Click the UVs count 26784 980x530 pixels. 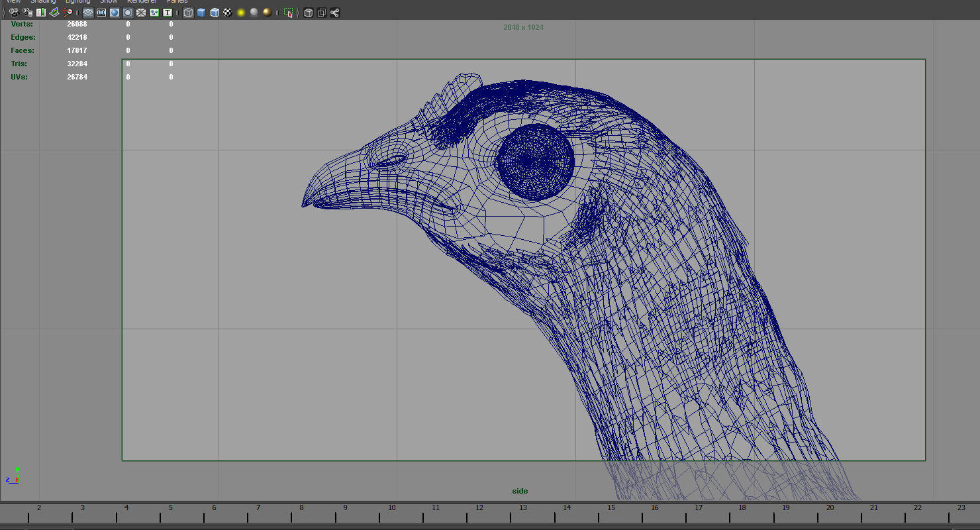click(x=77, y=77)
